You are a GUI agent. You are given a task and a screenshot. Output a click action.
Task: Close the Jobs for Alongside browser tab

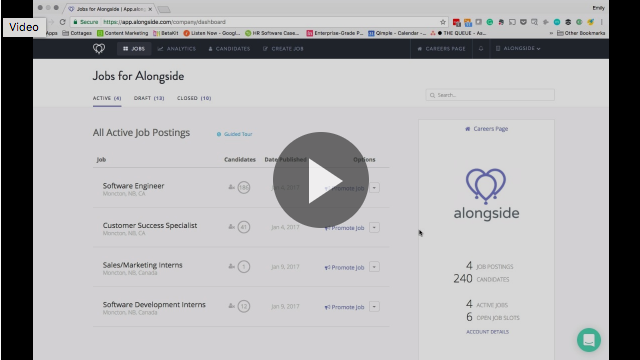pos(150,9)
